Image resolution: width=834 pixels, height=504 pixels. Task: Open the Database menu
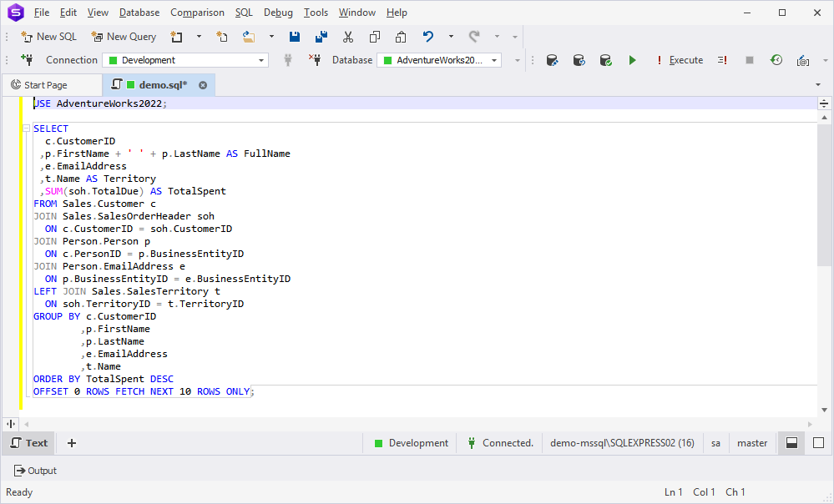click(x=139, y=13)
